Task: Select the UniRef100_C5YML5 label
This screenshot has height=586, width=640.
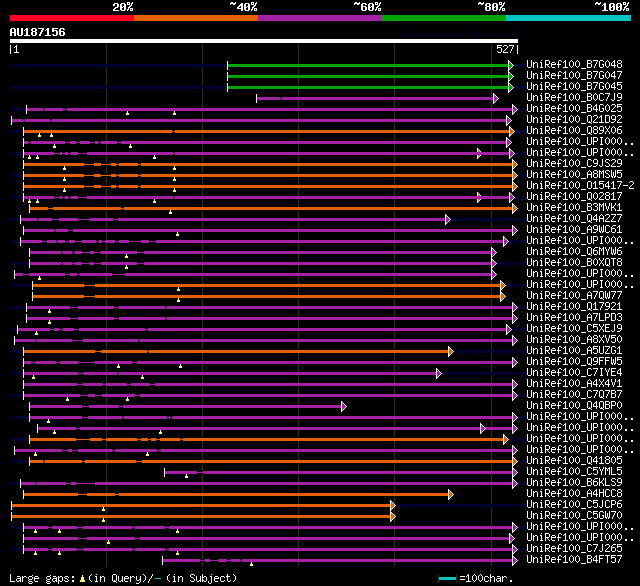Action: pos(574,472)
